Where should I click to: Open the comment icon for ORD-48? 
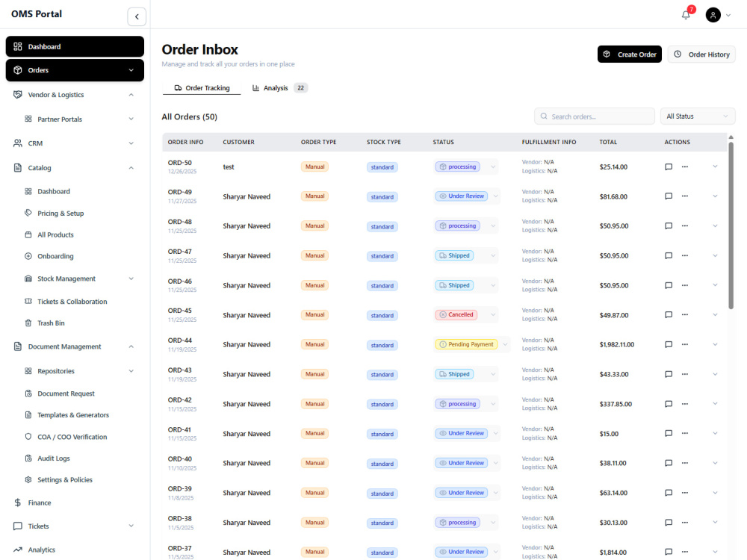pyautogui.click(x=669, y=225)
